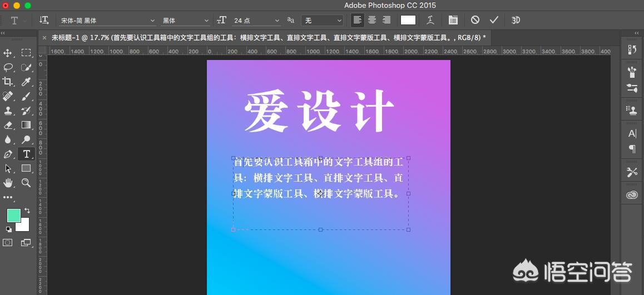Select the Pen tool
The image size is (644, 295).
point(7,154)
